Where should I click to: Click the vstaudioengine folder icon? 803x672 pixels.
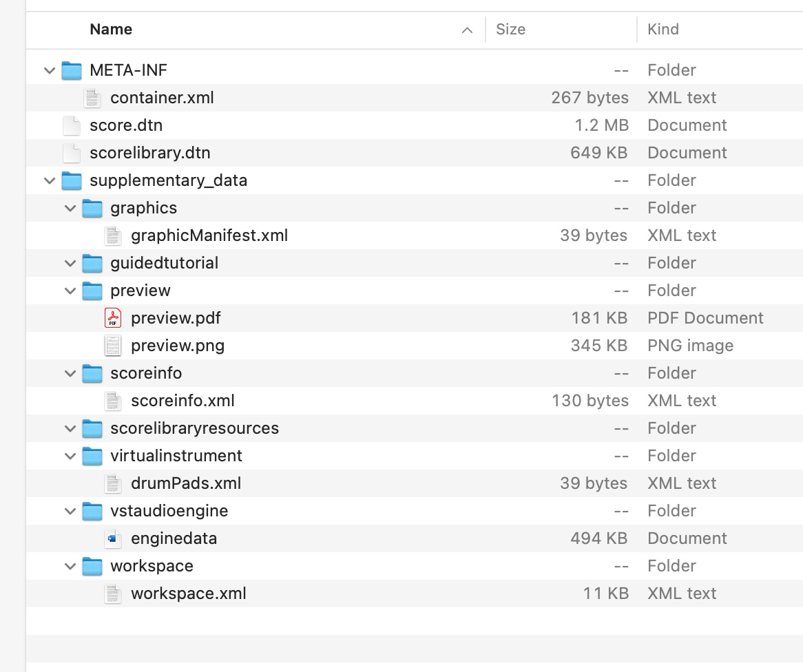(92, 511)
